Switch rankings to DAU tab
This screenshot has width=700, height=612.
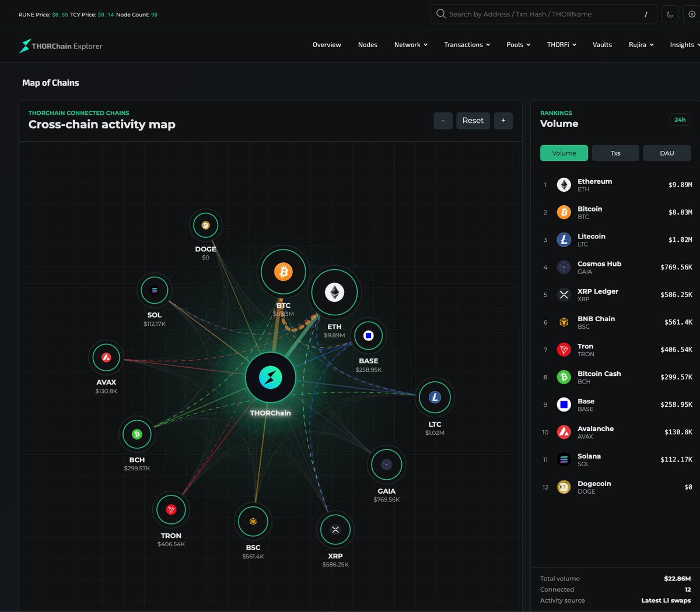[667, 153]
